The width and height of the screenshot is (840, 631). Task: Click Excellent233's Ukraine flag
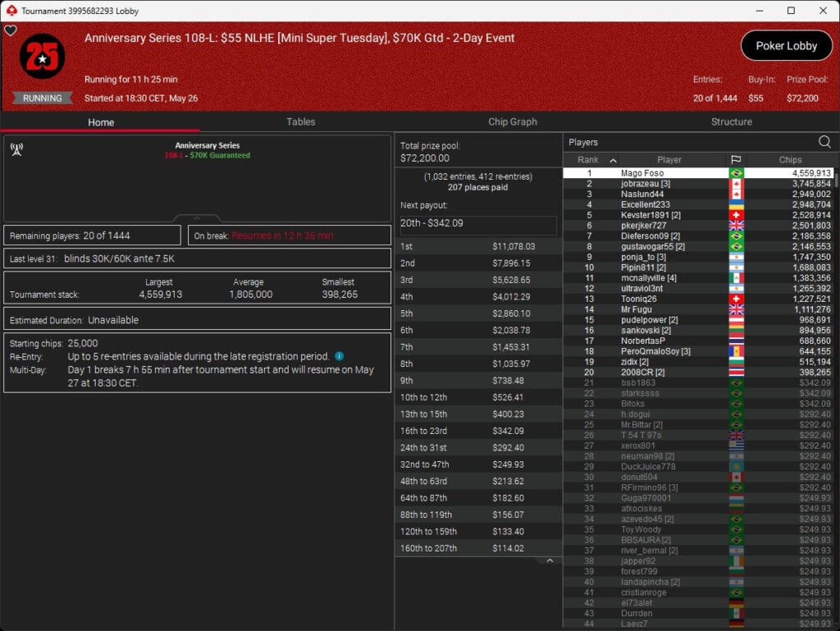point(736,204)
